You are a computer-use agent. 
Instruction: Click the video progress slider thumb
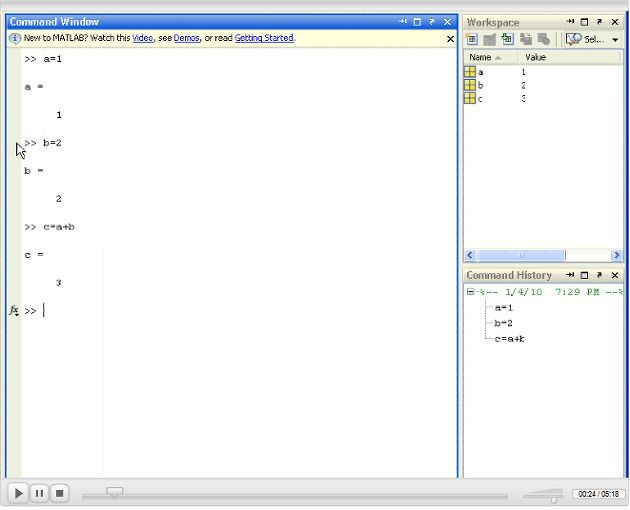point(115,492)
